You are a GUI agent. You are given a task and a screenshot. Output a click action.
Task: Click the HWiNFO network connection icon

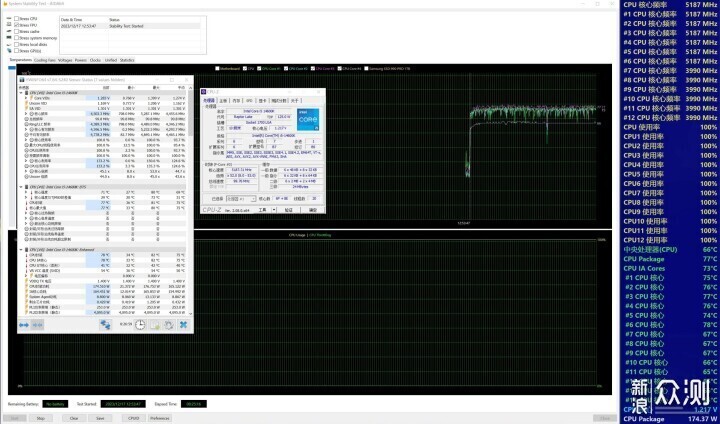(105, 323)
